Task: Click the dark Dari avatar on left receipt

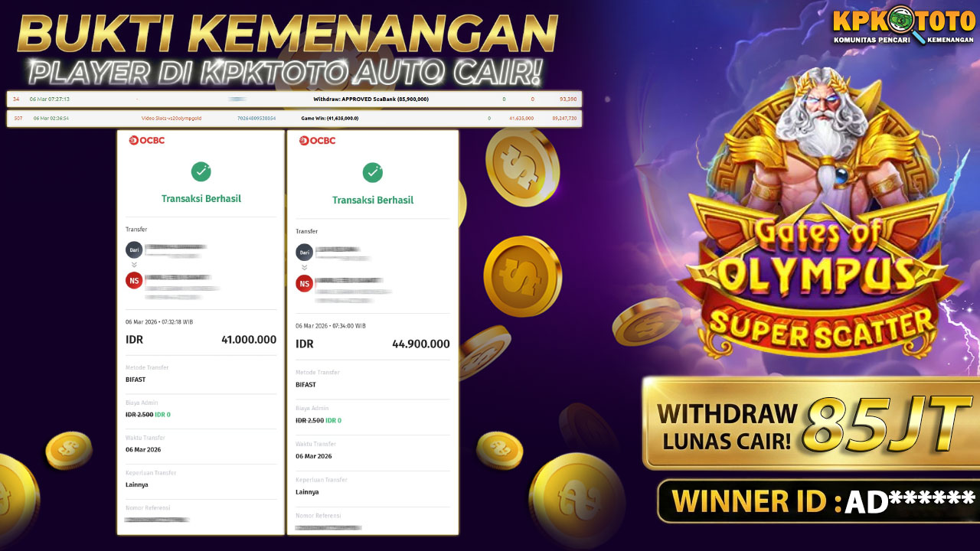Action: (134, 249)
